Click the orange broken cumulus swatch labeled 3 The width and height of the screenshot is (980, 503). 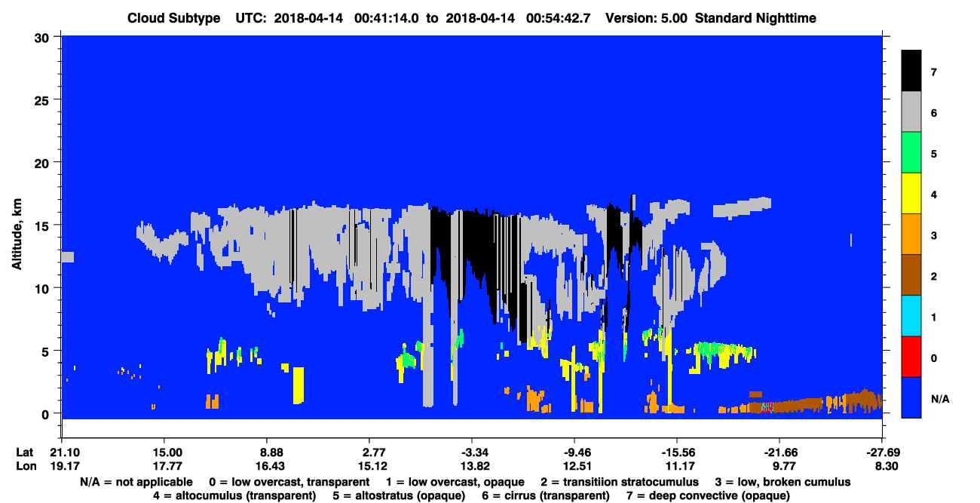point(911,235)
